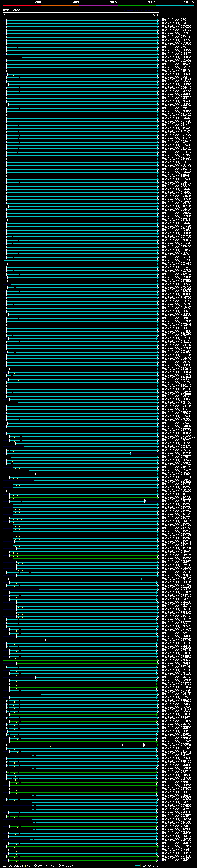Select hit UniRef100_P24006
The width and height of the screenshot is (197, 868).
click(176, 568)
